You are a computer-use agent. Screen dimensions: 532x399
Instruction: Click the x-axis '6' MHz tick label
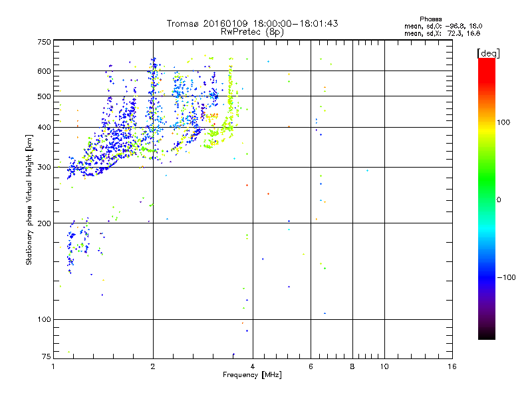pyautogui.click(x=311, y=366)
